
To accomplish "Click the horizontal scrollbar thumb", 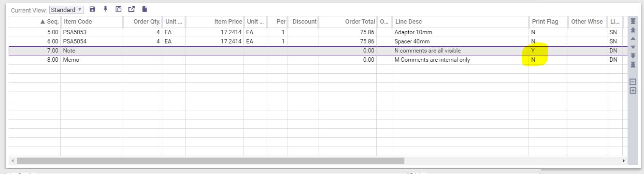I will click(x=210, y=161).
